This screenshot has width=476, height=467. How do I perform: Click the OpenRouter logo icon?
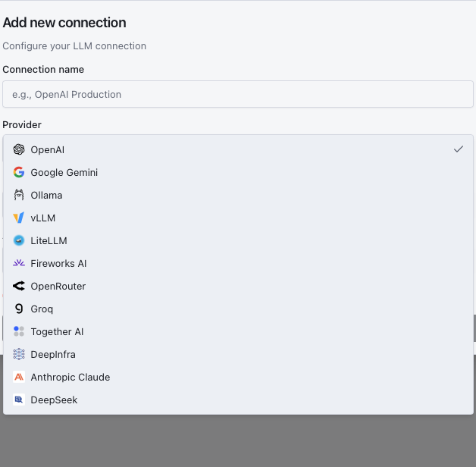click(x=19, y=286)
